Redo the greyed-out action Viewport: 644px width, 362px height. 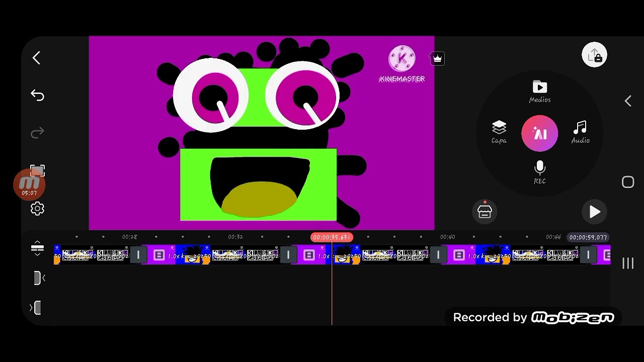click(37, 133)
